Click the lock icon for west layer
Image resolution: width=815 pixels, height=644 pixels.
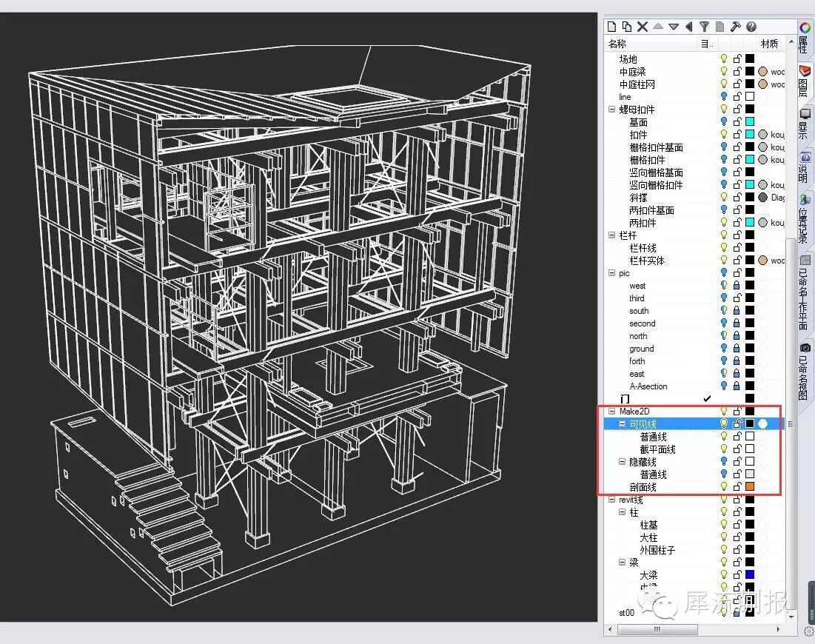coord(737,285)
